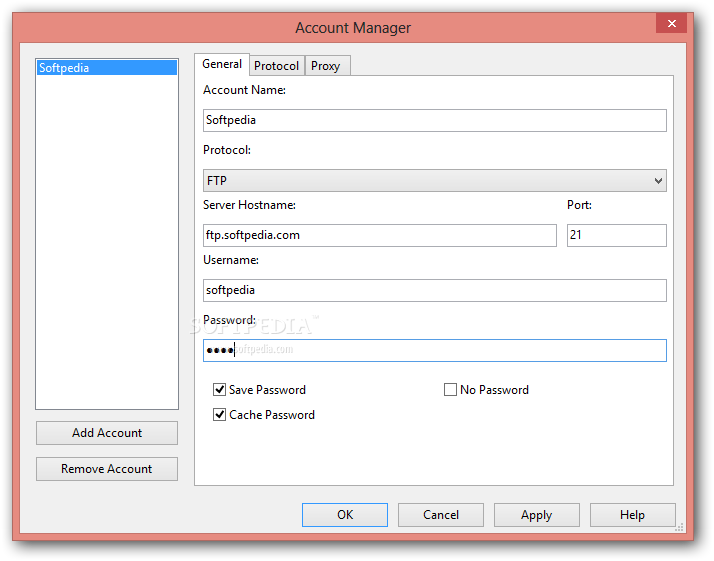
Task: Switch to the General tab
Action: pyautogui.click(x=222, y=64)
